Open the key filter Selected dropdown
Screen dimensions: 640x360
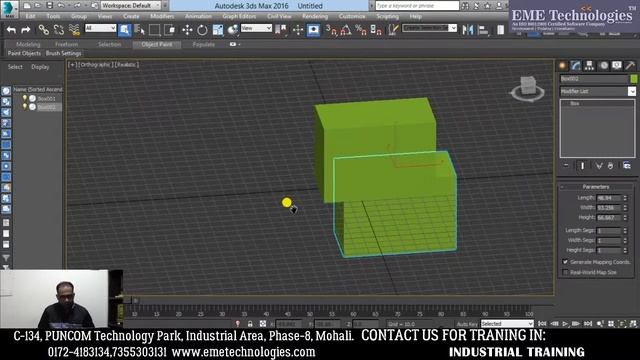[507, 323]
